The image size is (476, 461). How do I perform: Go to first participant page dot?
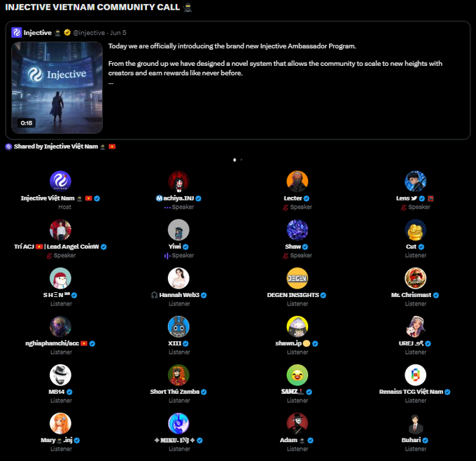(x=234, y=160)
